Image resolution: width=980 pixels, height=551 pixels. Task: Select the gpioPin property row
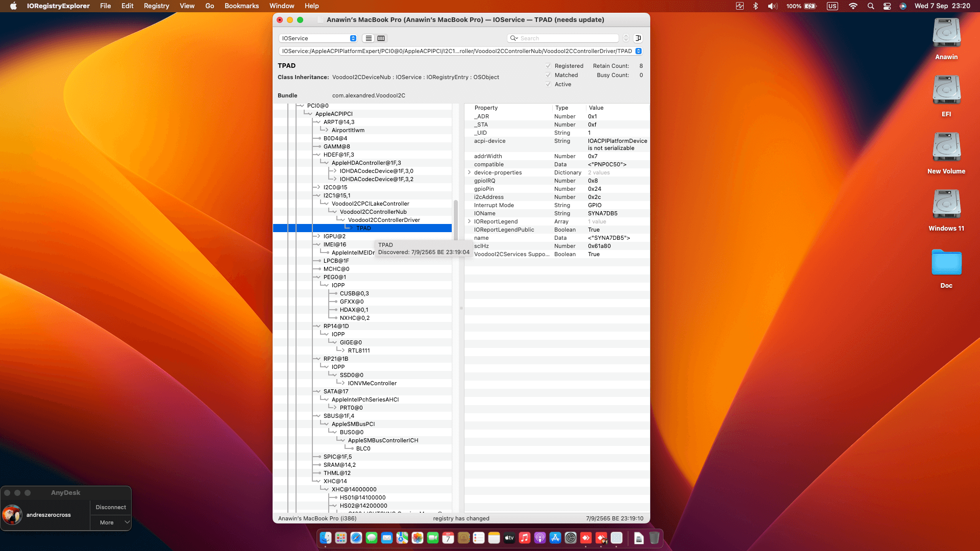tap(557, 189)
